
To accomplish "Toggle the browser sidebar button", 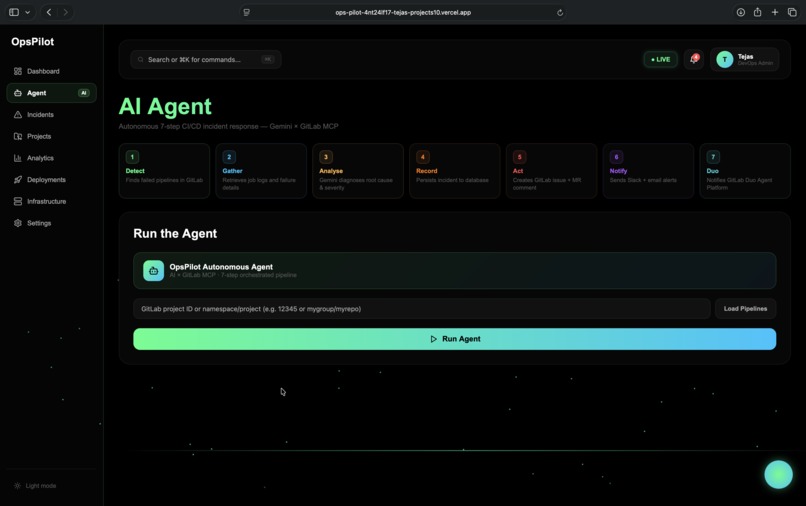I will pyautogui.click(x=14, y=12).
